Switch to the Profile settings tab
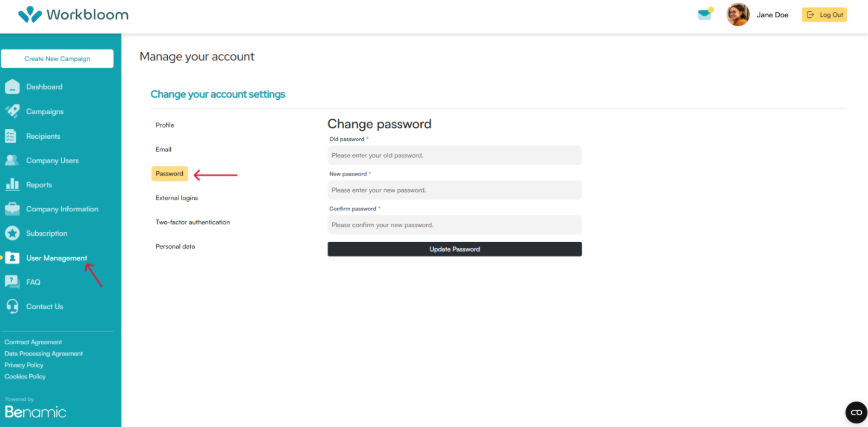 point(165,125)
